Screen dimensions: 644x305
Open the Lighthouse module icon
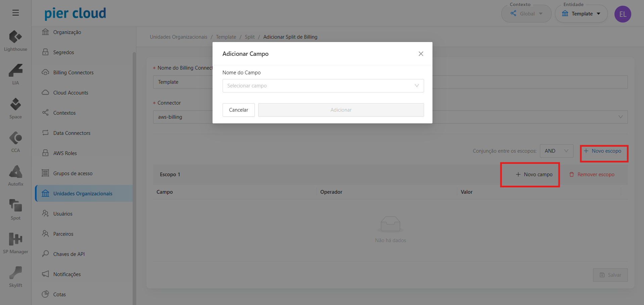(x=15, y=37)
